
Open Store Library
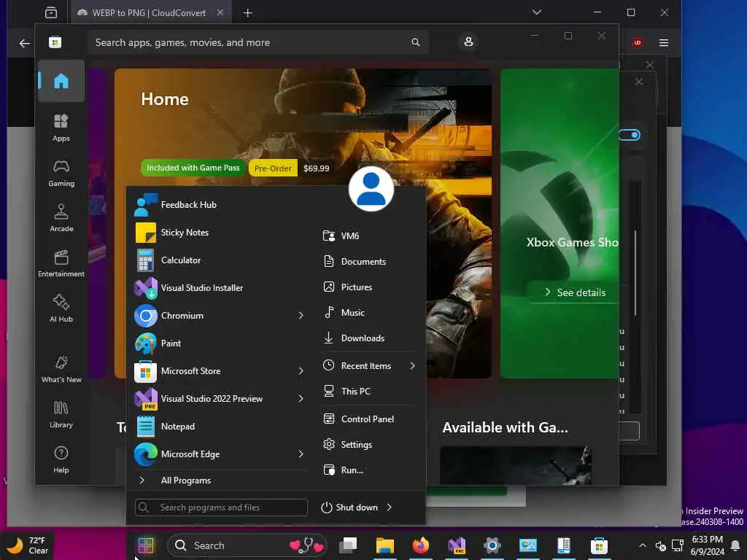click(x=61, y=415)
